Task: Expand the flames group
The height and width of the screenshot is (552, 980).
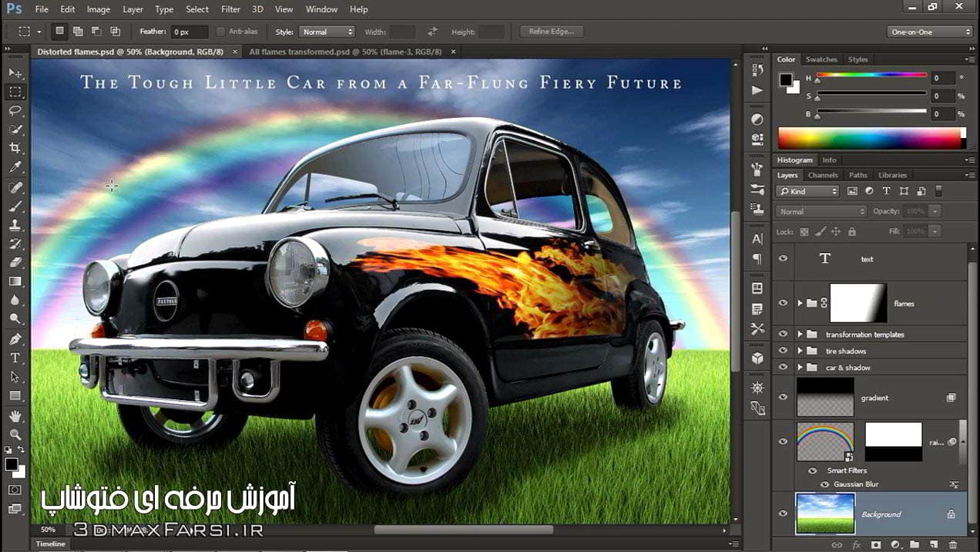Action: point(800,303)
